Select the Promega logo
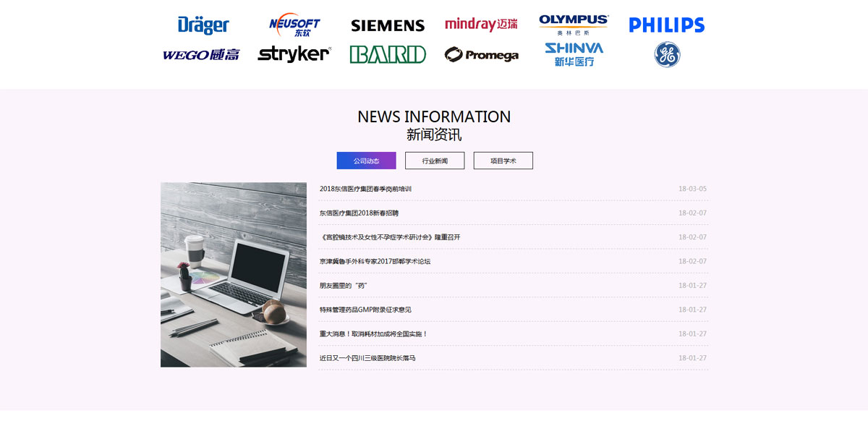Viewport: 868px width, 421px height. coord(481,55)
